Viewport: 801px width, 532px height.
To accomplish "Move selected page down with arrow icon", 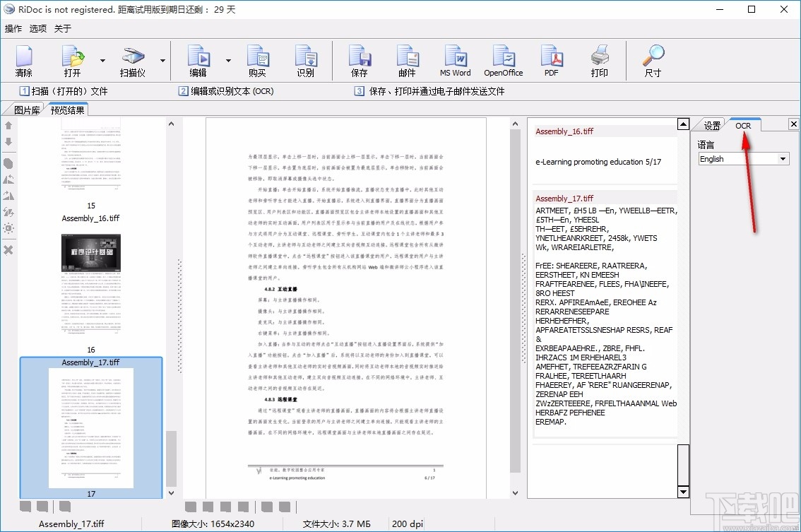I will point(8,141).
